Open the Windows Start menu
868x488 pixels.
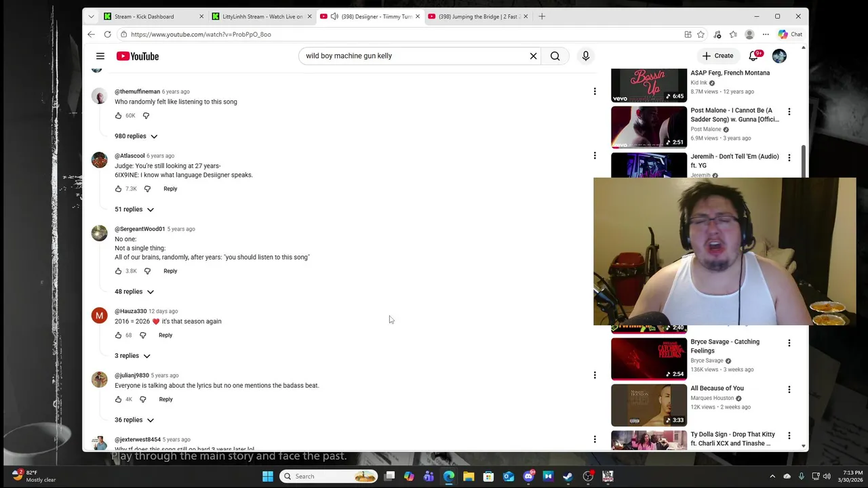point(268,476)
